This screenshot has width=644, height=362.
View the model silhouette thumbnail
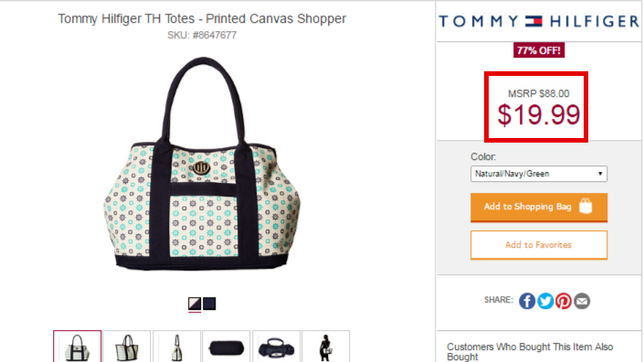(x=326, y=346)
